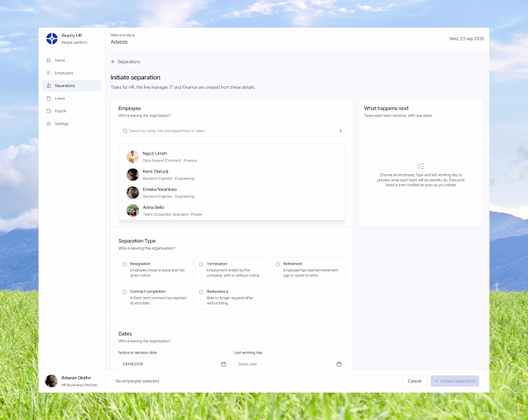Open Employees in the sidebar
Screen dimensions: 528x420
[x=72, y=73]
